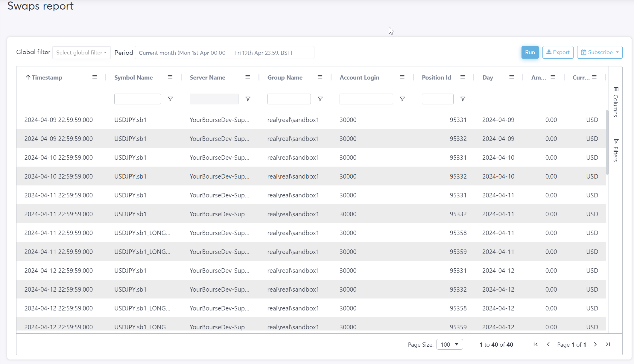
Task: Export the report data
Action: (x=558, y=52)
